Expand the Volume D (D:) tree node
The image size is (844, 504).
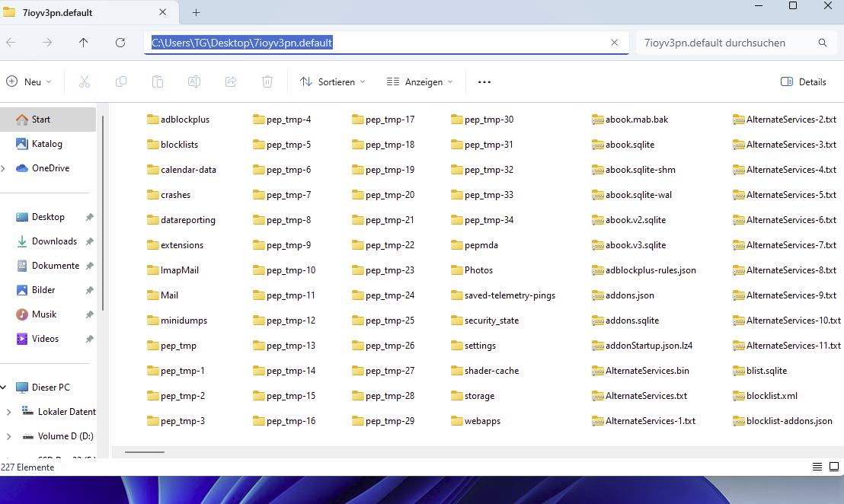coord(8,436)
